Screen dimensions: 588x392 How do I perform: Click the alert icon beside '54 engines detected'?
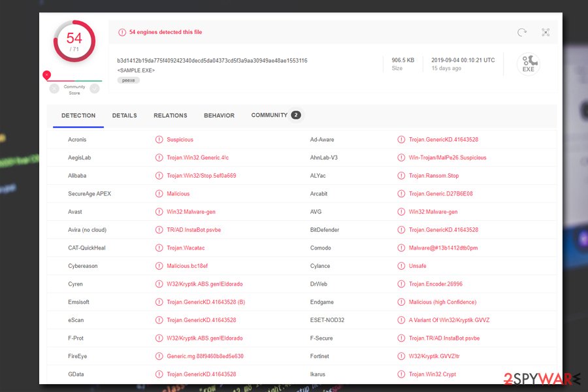click(122, 32)
